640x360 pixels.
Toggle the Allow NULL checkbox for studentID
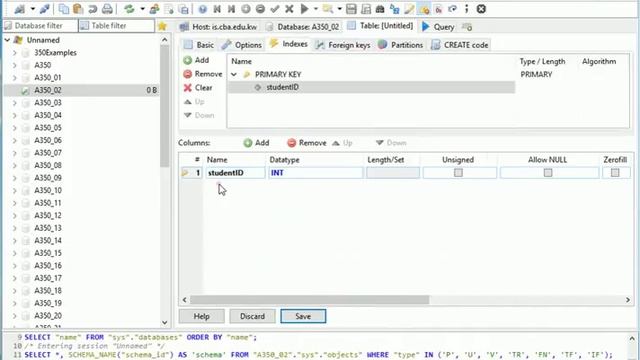548,173
